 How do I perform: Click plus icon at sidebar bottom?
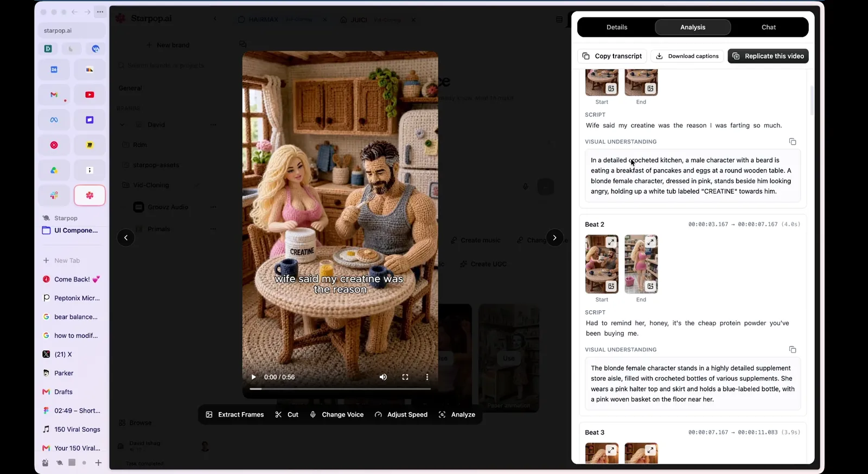[x=98, y=463]
